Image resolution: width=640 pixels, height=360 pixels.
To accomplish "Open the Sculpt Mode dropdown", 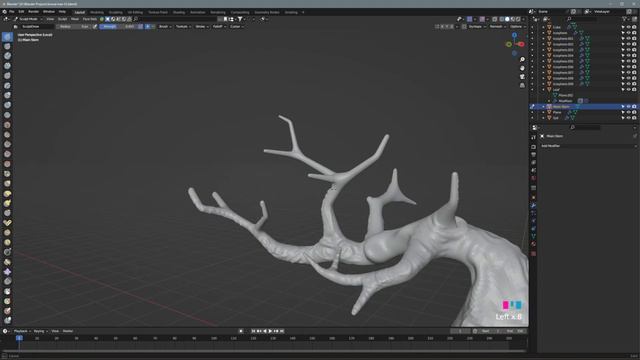I will pyautogui.click(x=28, y=19).
